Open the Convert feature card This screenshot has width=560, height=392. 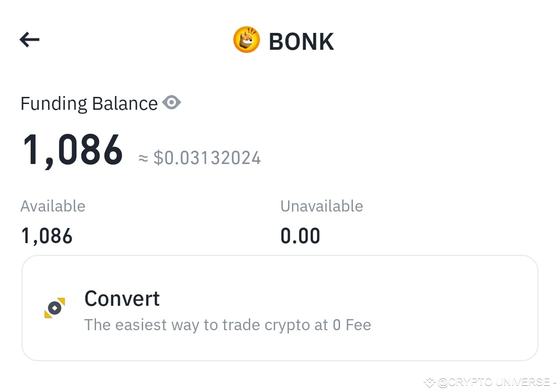coord(280,308)
